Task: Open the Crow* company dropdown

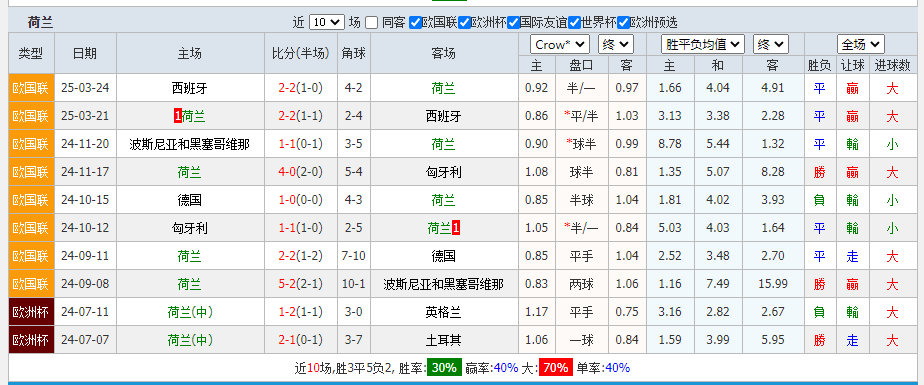Action: [x=560, y=44]
